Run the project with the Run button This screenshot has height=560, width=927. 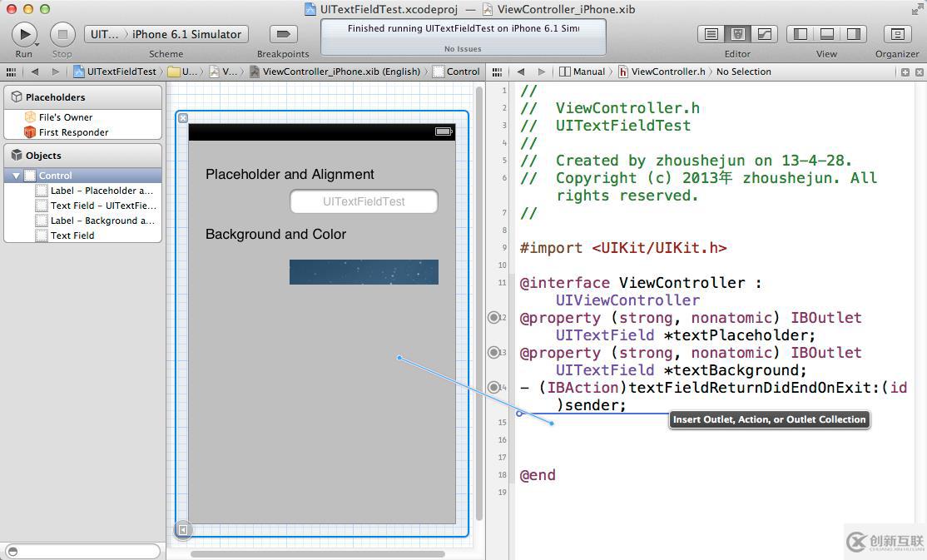(24, 34)
